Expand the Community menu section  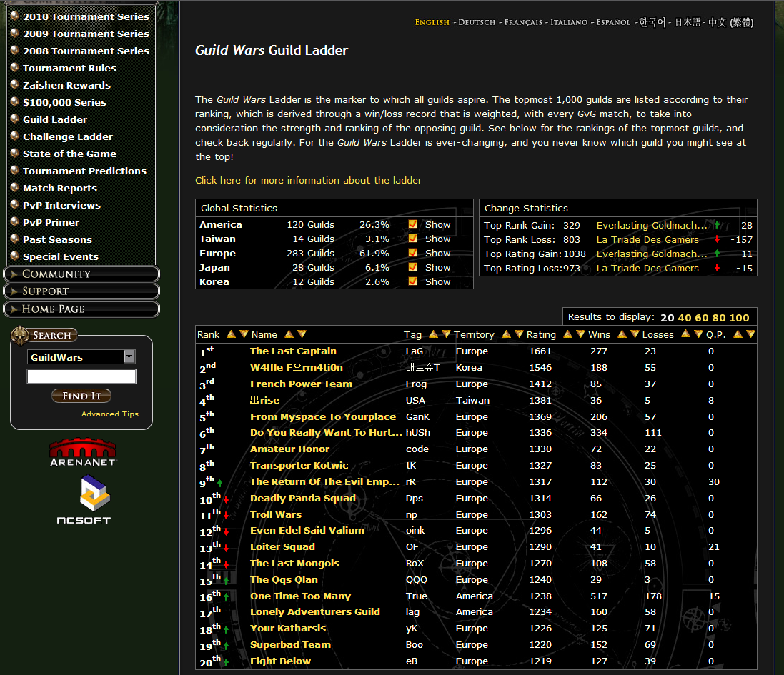pos(81,274)
